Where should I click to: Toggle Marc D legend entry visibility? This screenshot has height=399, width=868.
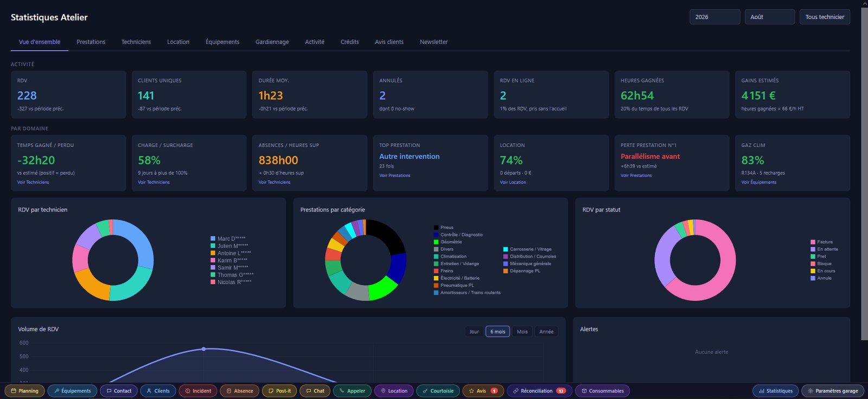[x=228, y=239]
